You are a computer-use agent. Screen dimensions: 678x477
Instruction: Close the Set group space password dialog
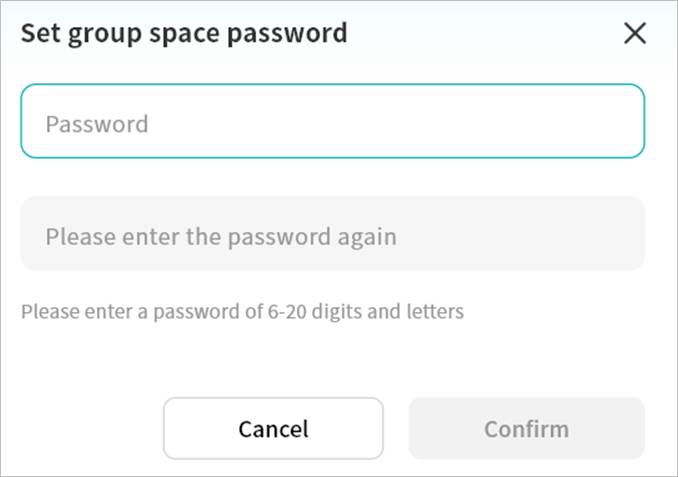click(x=635, y=33)
